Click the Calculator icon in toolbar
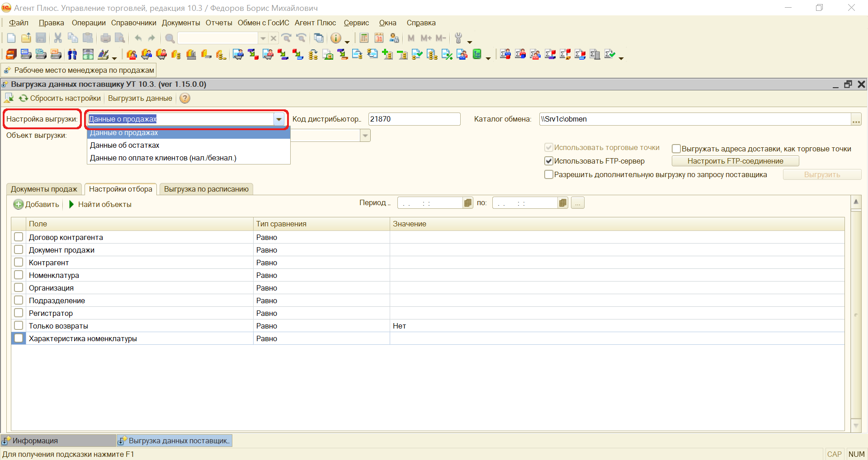Screen dimensions: 868x460 (x=364, y=38)
